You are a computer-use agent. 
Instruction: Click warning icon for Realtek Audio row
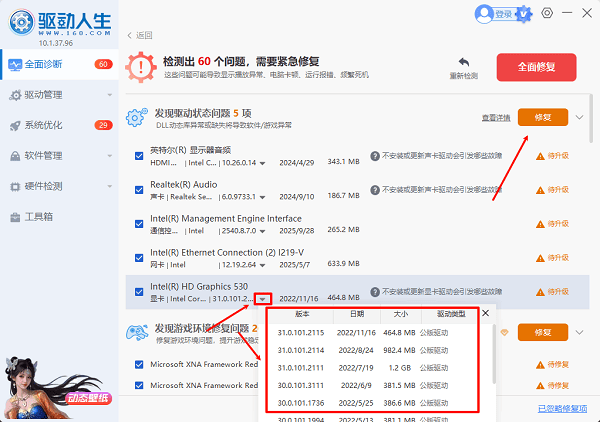540,190
